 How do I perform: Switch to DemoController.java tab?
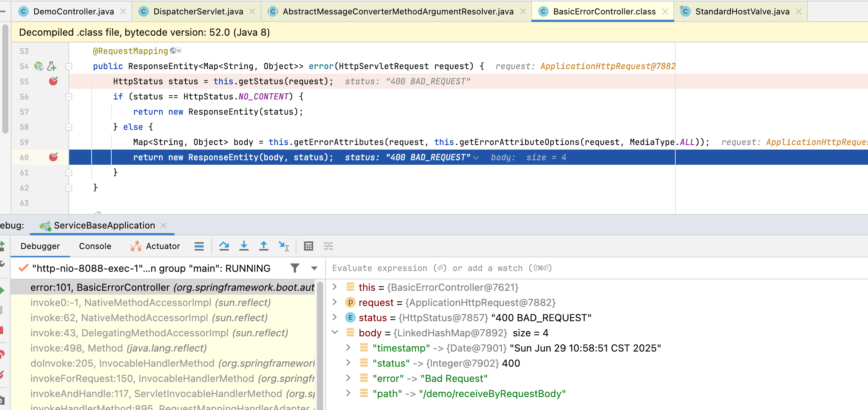73,11
